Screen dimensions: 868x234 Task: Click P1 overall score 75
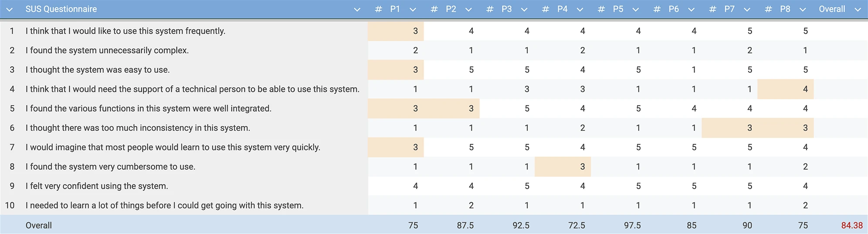pyautogui.click(x=413, y=225)
